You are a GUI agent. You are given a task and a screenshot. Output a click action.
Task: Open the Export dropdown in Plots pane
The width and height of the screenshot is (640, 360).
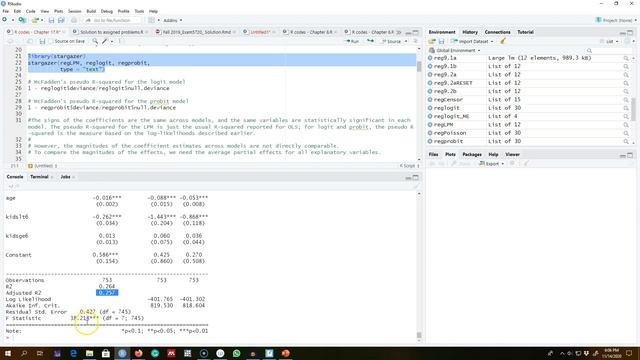(491, 164)
